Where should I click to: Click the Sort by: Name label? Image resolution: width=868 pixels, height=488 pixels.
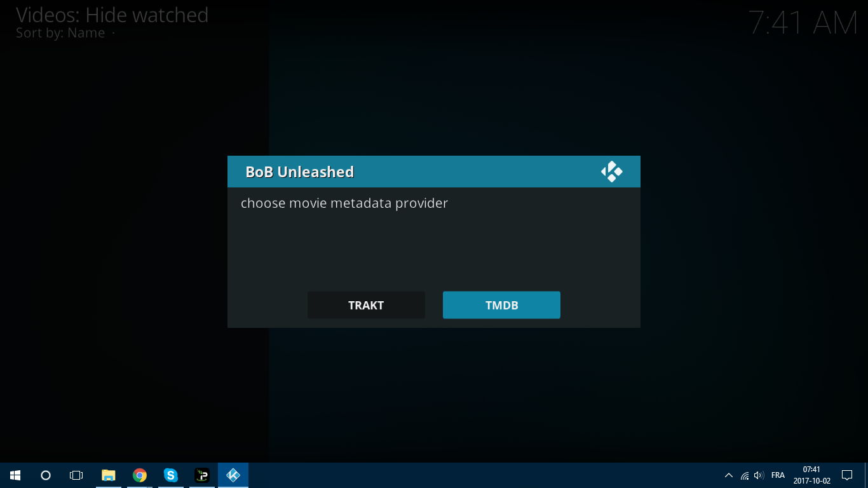pyautogui.click(x=60, y=33)
